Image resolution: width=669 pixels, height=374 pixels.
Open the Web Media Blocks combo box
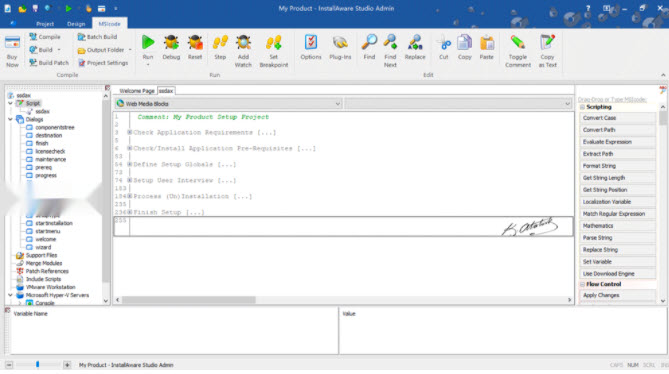pos(228,104)
